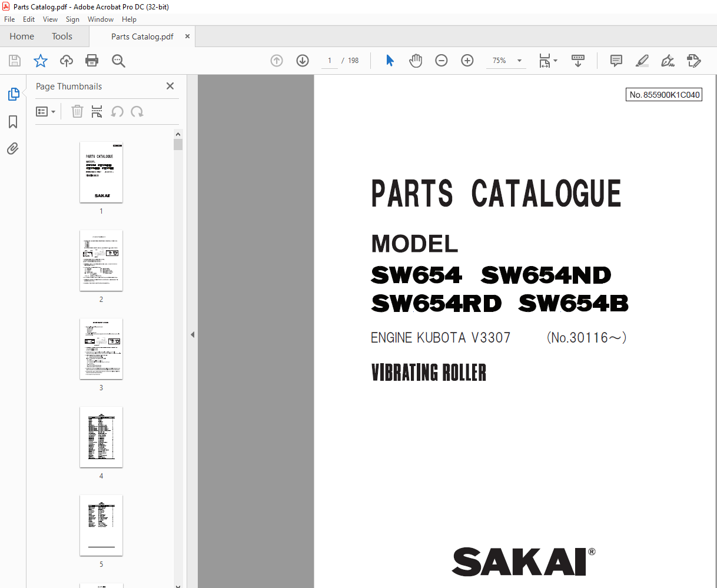The image size is (717, 588).
Task: Click the Save file icon
Action: click(15, 61)
